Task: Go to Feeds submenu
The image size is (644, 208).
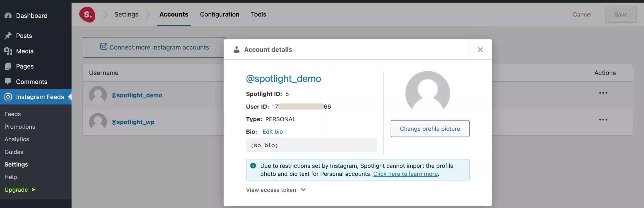Action: click(x=13, y=114)
